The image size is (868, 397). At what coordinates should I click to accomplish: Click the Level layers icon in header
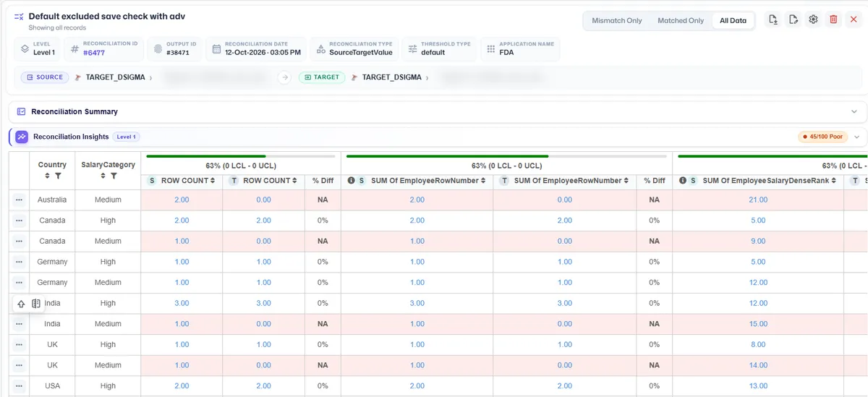click(x=25, y=48)
